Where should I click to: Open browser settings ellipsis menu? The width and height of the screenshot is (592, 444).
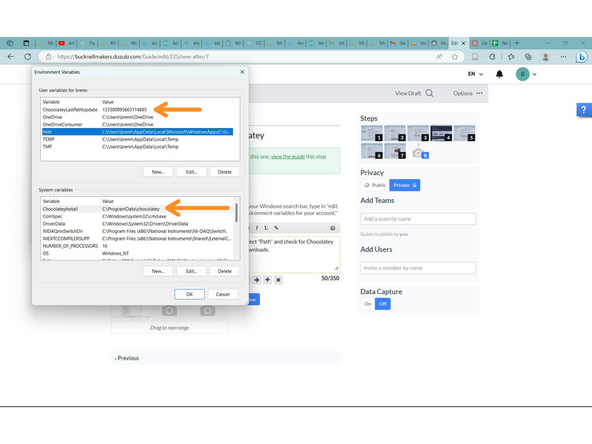click(563, 57)
